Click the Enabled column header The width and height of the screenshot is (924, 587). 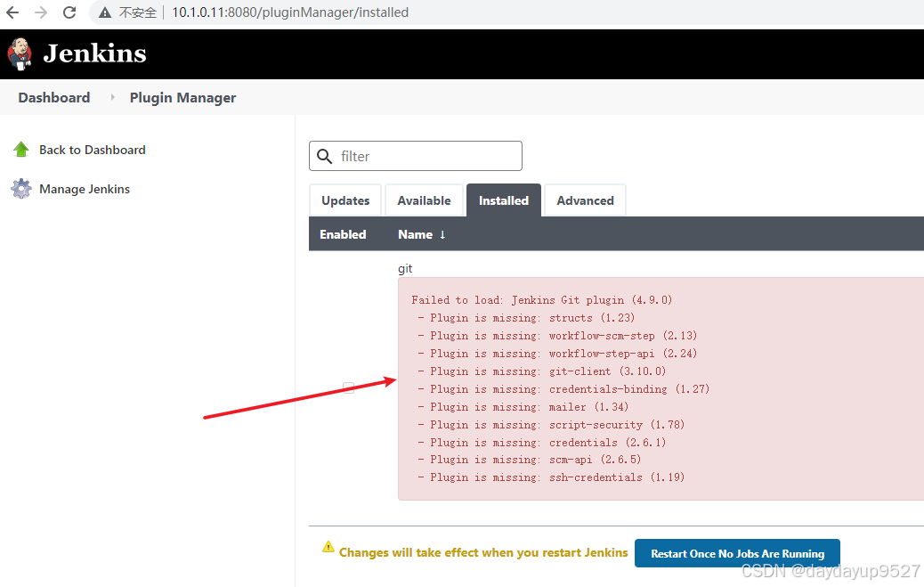(x=343, y=234)
